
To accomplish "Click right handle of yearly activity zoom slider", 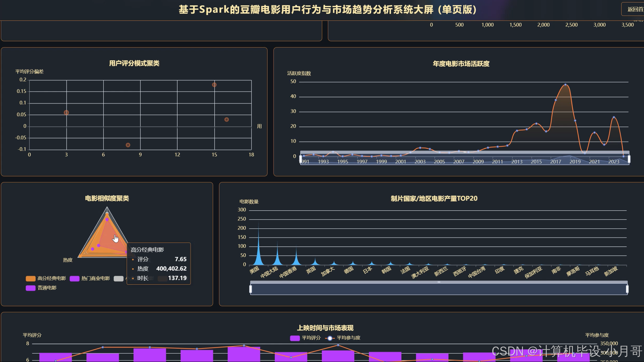I will point(629,159).
